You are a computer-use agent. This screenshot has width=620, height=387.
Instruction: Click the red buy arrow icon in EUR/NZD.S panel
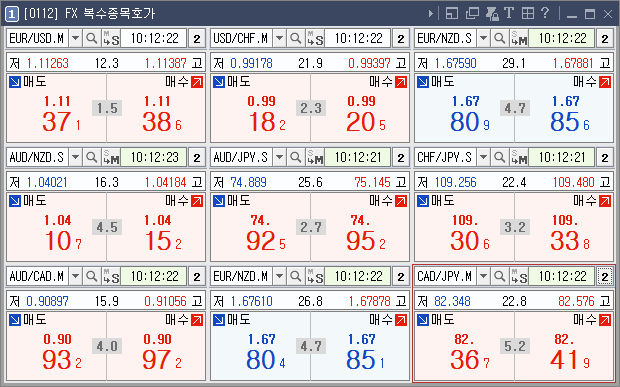coord(605,82)
